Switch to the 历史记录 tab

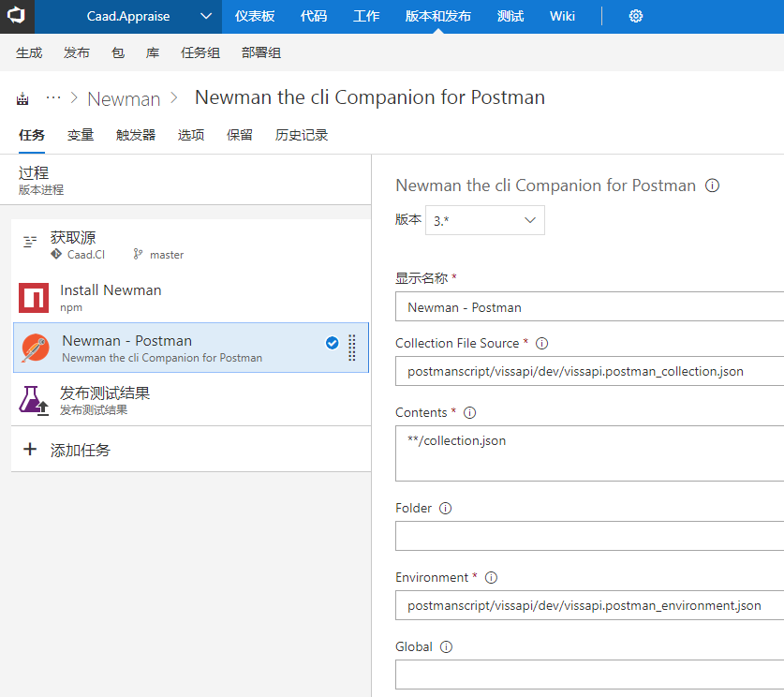click(x=301, y=135)
